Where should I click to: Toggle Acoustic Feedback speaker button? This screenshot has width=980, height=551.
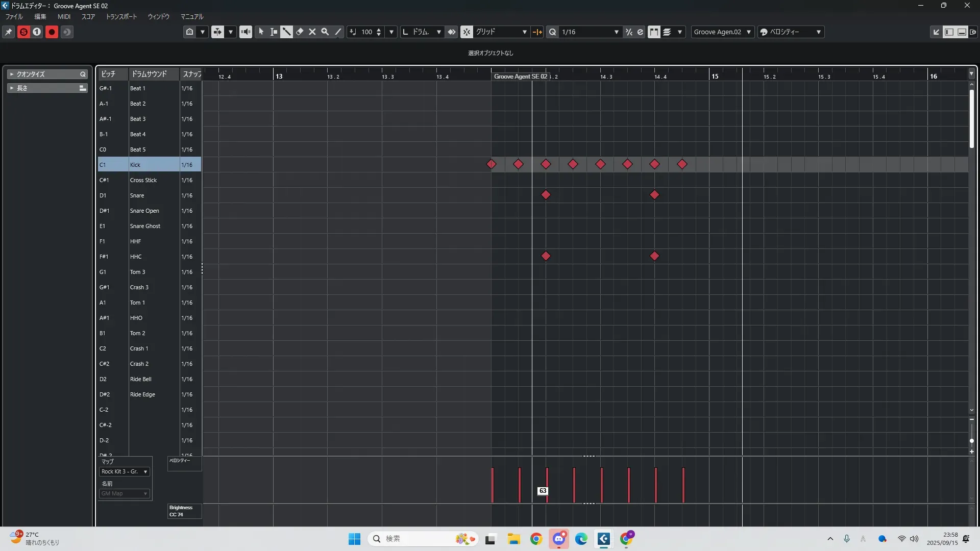coord(246,32)
